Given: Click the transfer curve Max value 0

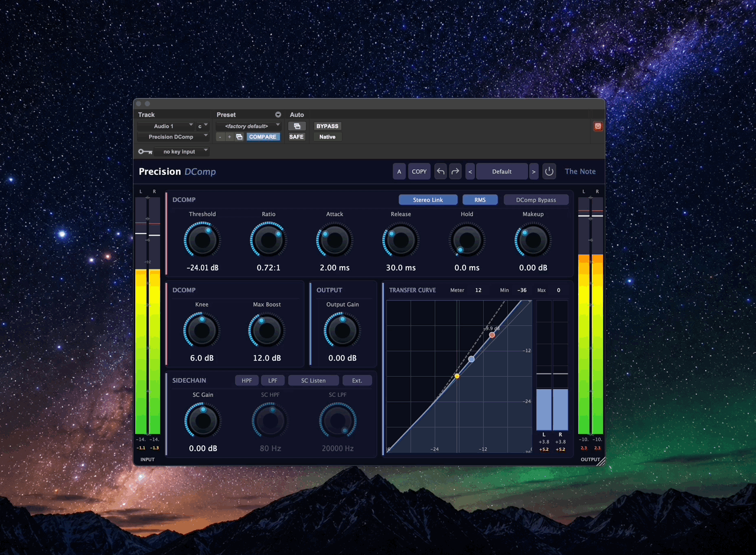Looking at the screenshot, I should pos(558,290).
